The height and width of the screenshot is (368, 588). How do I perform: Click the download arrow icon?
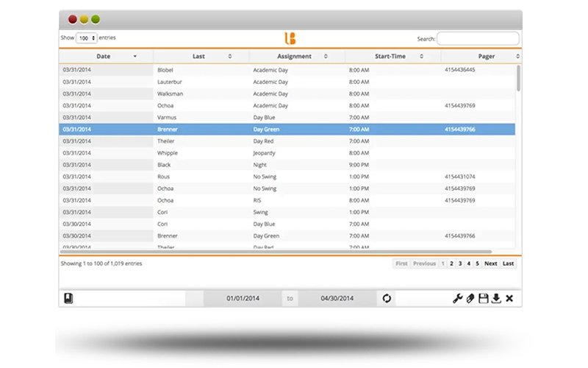coord(496,298)
